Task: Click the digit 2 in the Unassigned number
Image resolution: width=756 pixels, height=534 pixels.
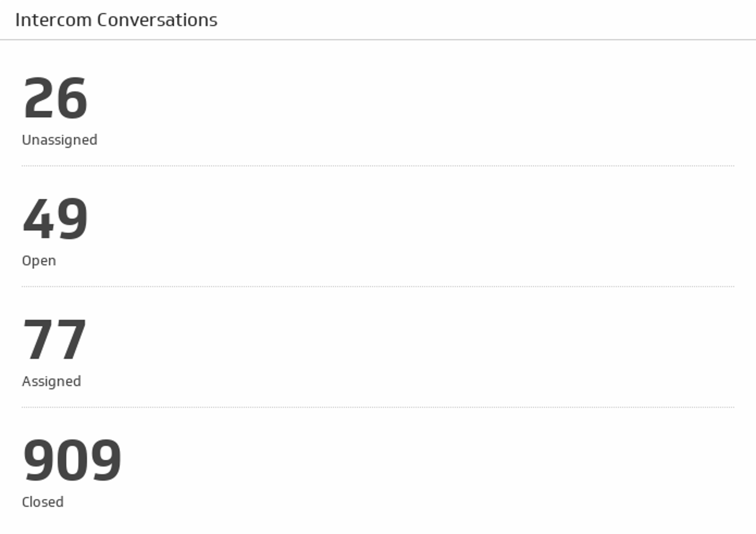Action: point(39,98)
